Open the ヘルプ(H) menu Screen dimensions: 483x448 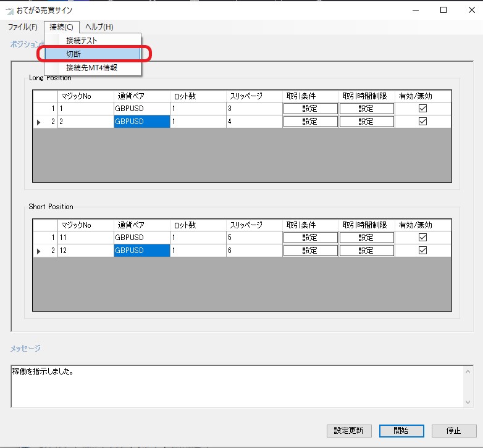tap(99, 27)
